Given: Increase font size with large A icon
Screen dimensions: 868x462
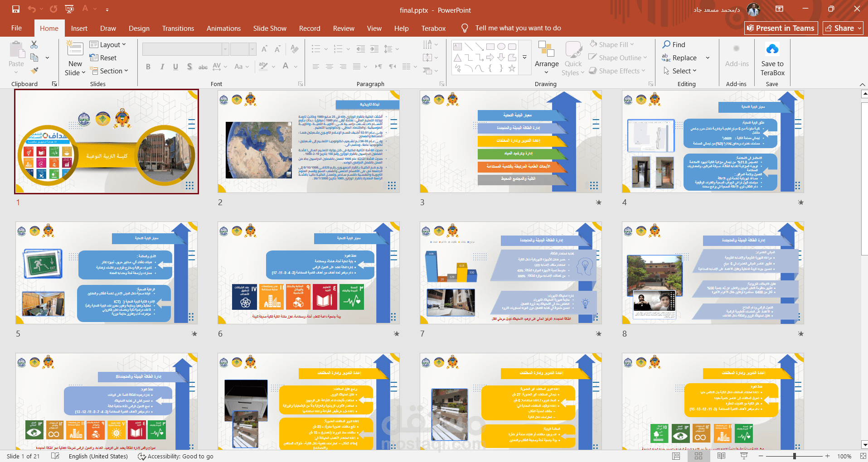Looking at the screenshot, I should (265, 49).
